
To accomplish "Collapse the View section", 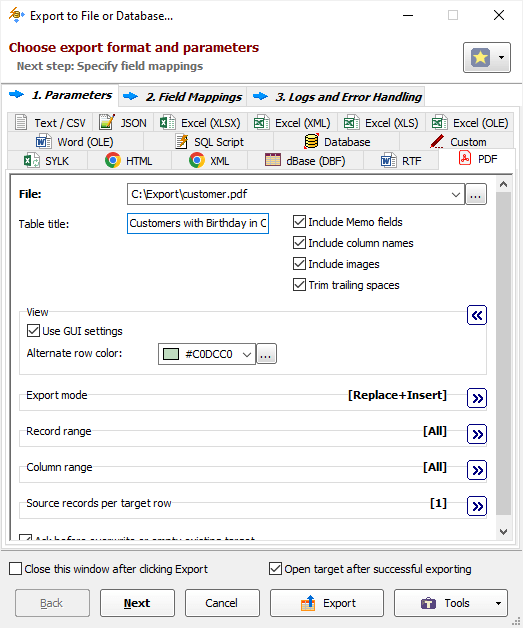I will [x=477, y=315].
